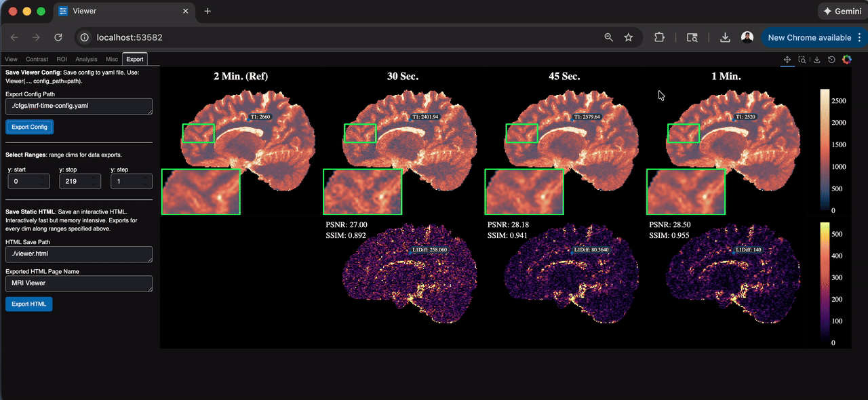Reload the Viewer page
The image size is (868, 400).
pyautogui.click(x=58, y=38)
